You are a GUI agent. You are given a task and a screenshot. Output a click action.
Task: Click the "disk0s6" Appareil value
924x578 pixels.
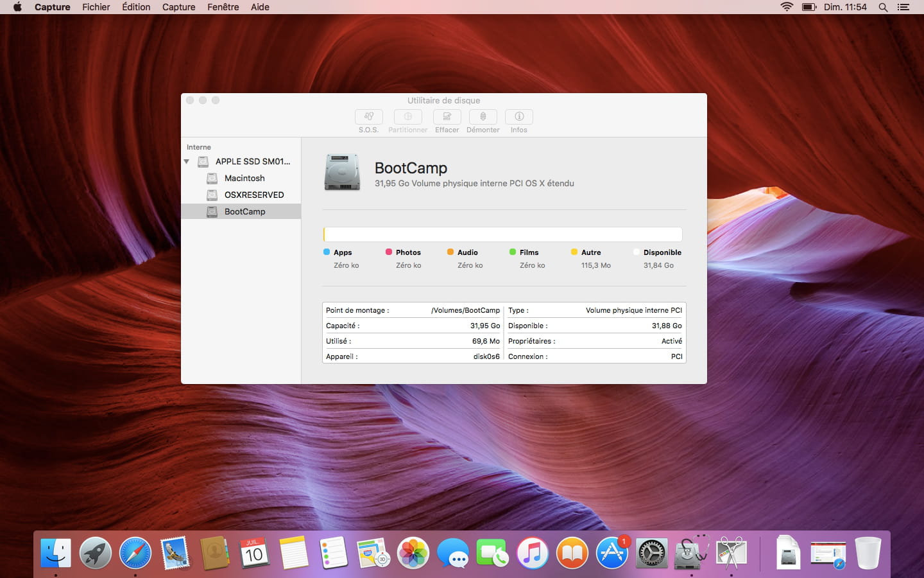486,356
